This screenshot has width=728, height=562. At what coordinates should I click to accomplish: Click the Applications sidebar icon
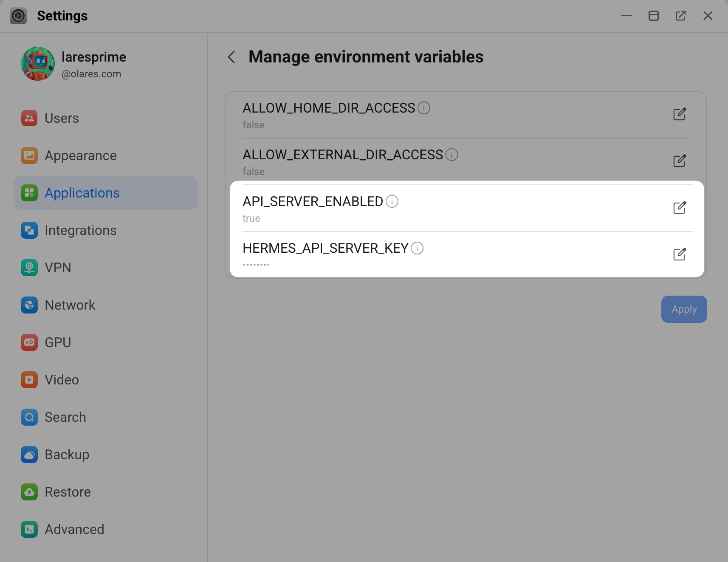[x=29, y=193]
